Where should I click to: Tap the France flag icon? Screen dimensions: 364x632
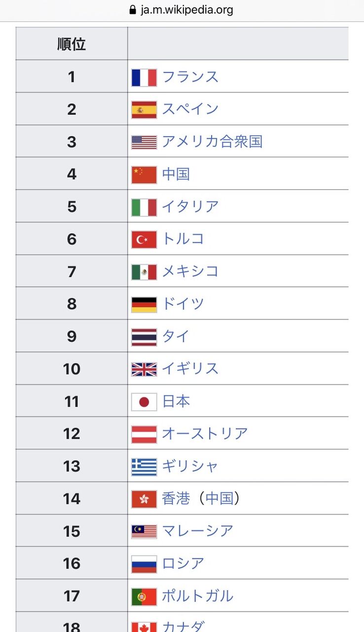tap(144, 78)
